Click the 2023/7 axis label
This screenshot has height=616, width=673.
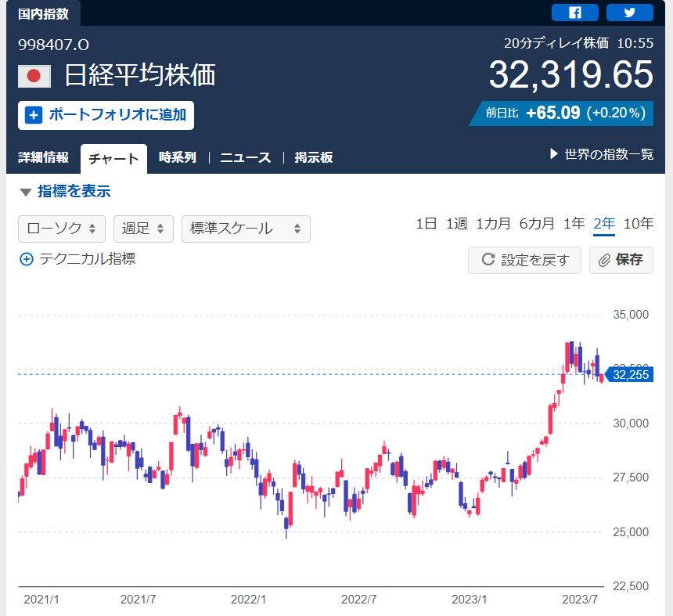[580, 600]
